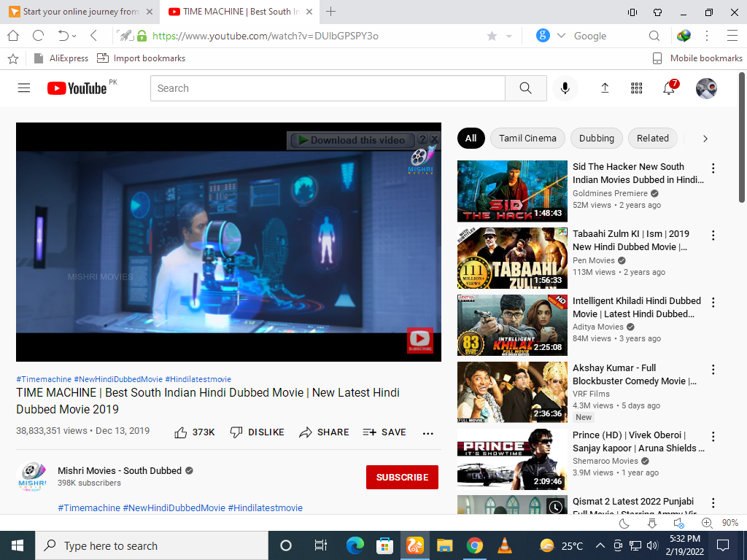Bookmark this page with the star in address bar
Image resolution: width=747 pixels, height=560 pixels.
(492, 36)
